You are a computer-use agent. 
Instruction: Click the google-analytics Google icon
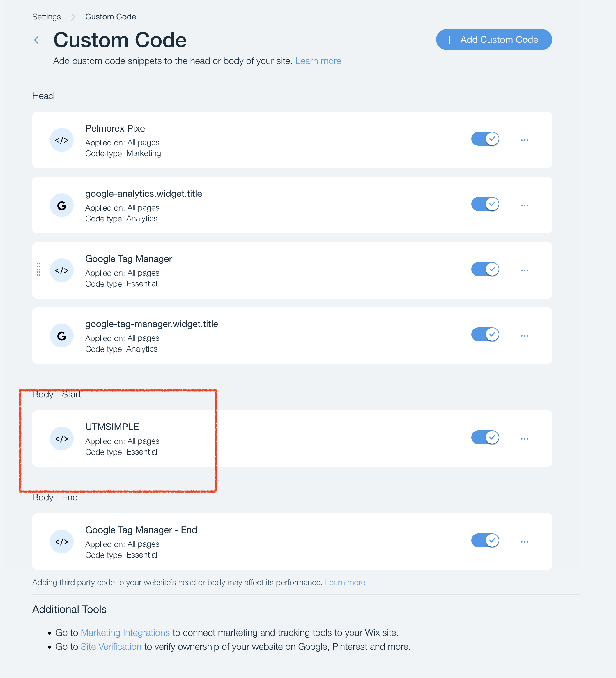(61, 205)
